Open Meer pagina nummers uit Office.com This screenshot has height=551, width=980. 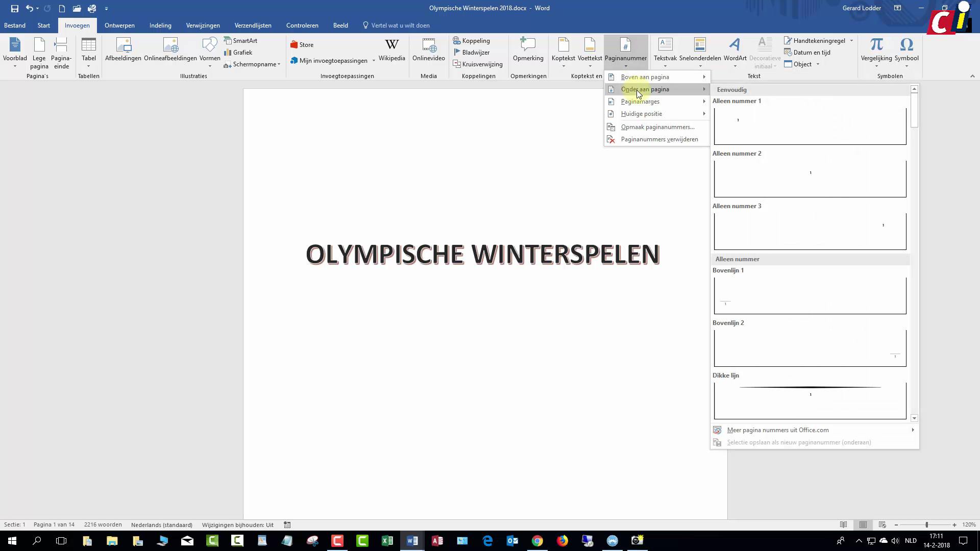click(777, 430)
